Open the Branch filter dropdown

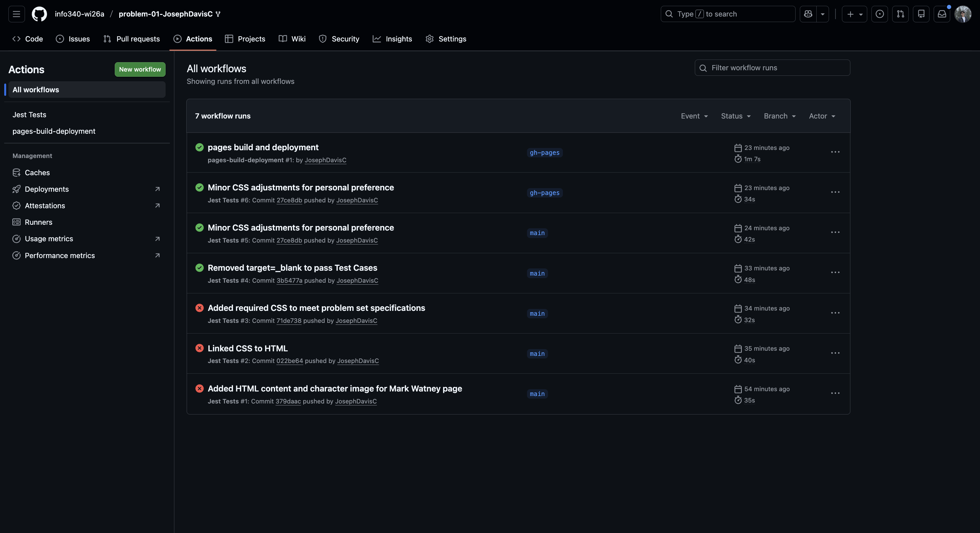coord(779,116)
